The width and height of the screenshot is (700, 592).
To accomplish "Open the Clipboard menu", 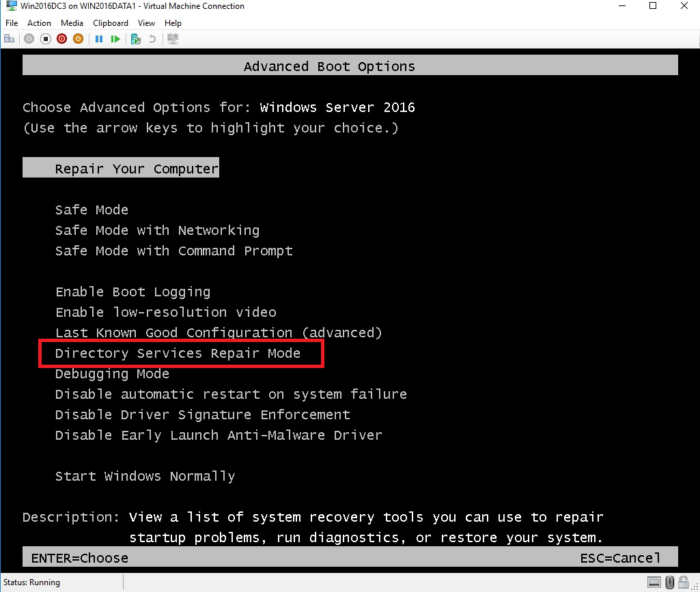I will [110, 23].
